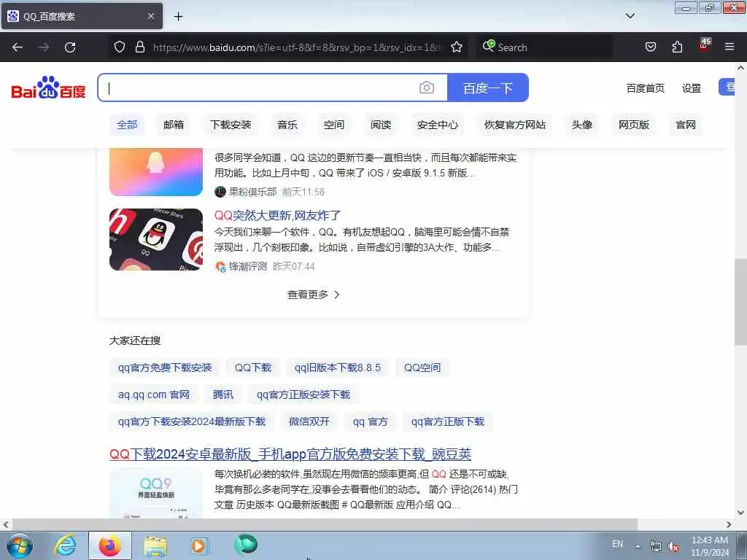Open Windows Explorer folder taskbar icon
Image resolution: width=747 pixels, height=560 pixels.
click(x=155, y=545)
